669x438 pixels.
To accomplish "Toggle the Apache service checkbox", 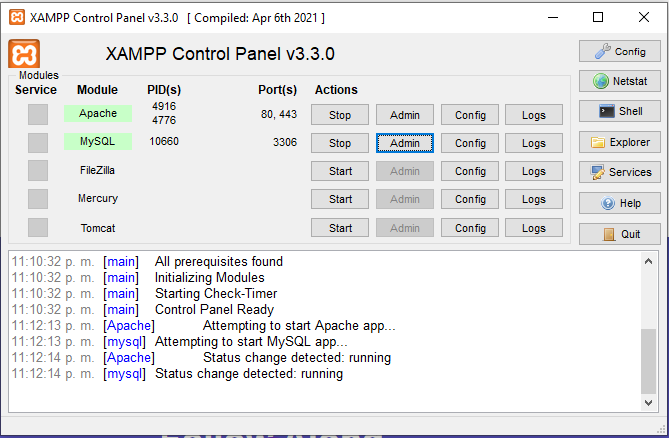I will (x=38, y=114).
